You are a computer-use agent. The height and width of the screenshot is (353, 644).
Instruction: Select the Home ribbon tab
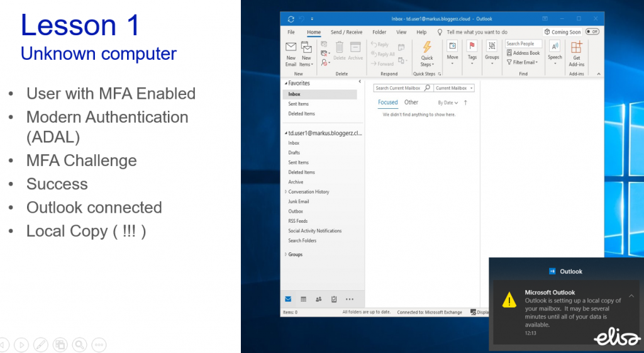pyautogui.click(x=314, y=32)
